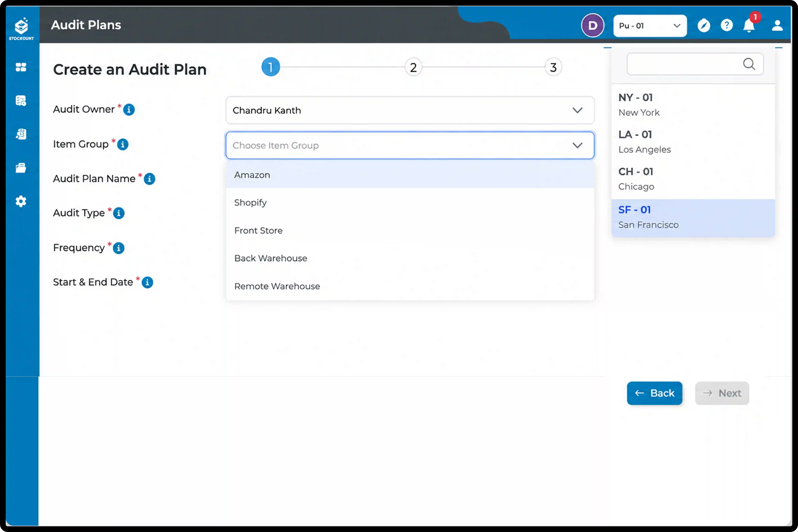Image resolution: width=798 pixels, height=532 pixels.
Task: Click the Audit Plans header title
Action: pyautogui.click(x=86, y=25)
